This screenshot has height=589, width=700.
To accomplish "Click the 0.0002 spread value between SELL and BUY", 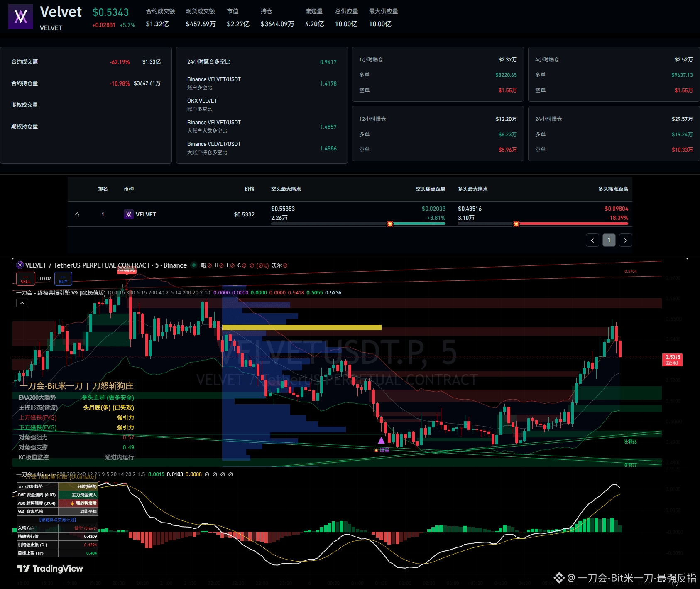I will (45, 279).
